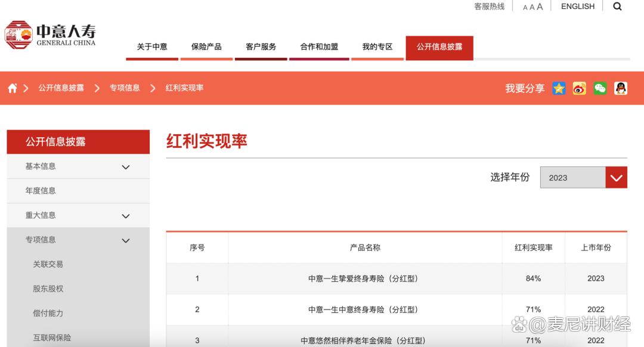This screenshot has width=644, height=347.
Task: Expand 基本信息 sidebar chevron
Action: 126,167
